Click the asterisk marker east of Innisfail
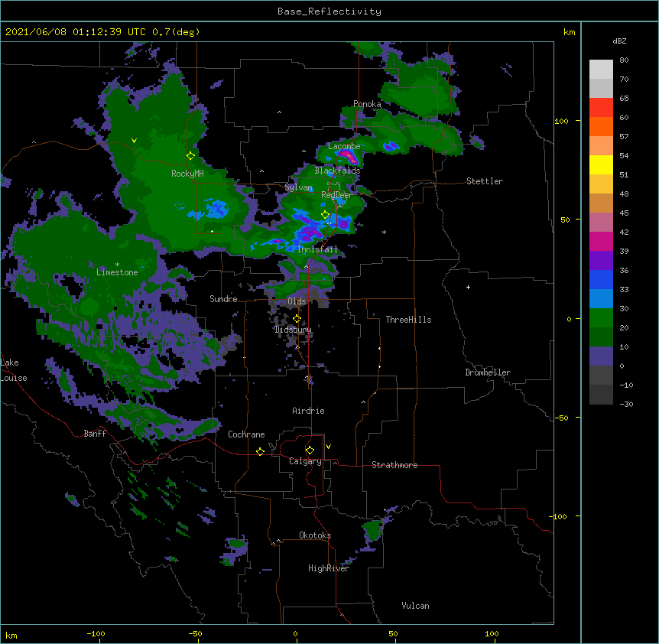Viewport: 659px width, 644px height. [x=384, y=232]
